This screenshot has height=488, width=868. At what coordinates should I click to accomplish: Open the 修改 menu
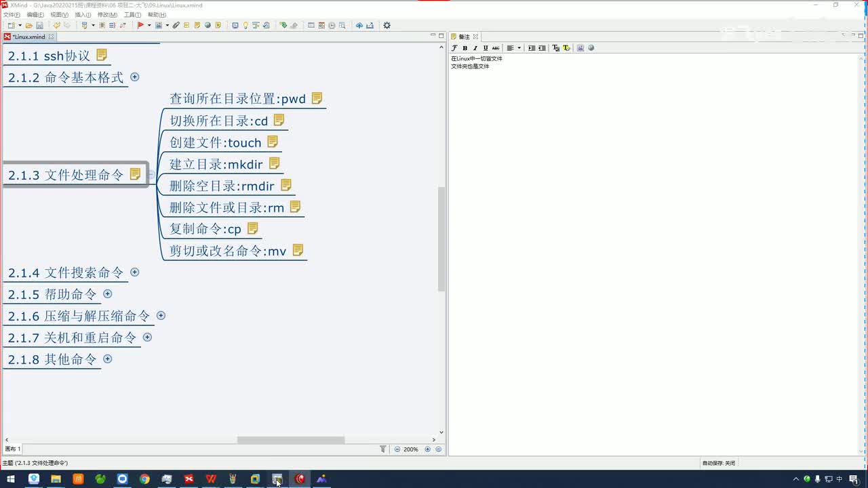pyautogui.click(x=107, y=14)
